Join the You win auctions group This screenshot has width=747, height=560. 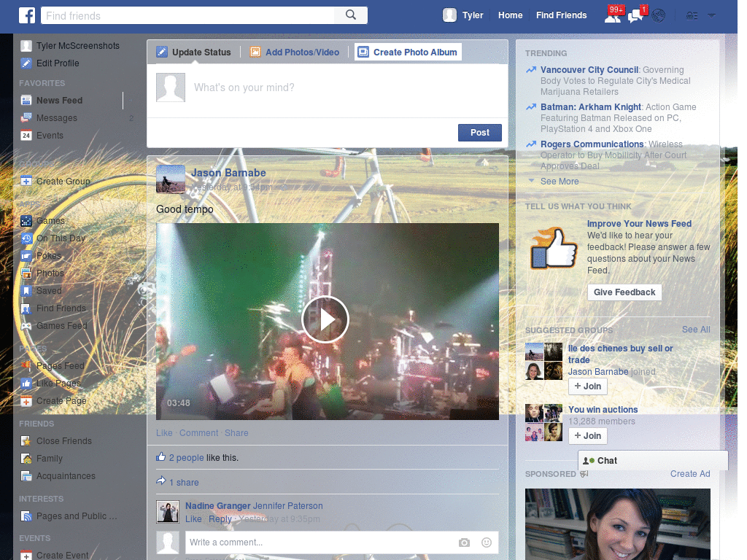[x=588, y=436]
